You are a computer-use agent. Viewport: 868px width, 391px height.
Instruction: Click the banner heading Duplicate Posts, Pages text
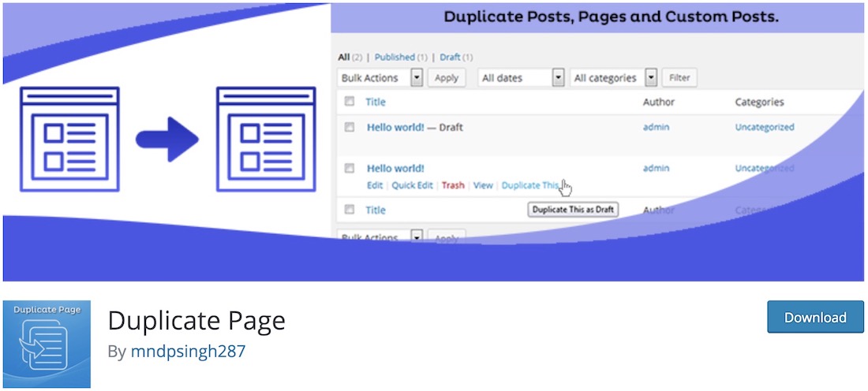[611, 17]
